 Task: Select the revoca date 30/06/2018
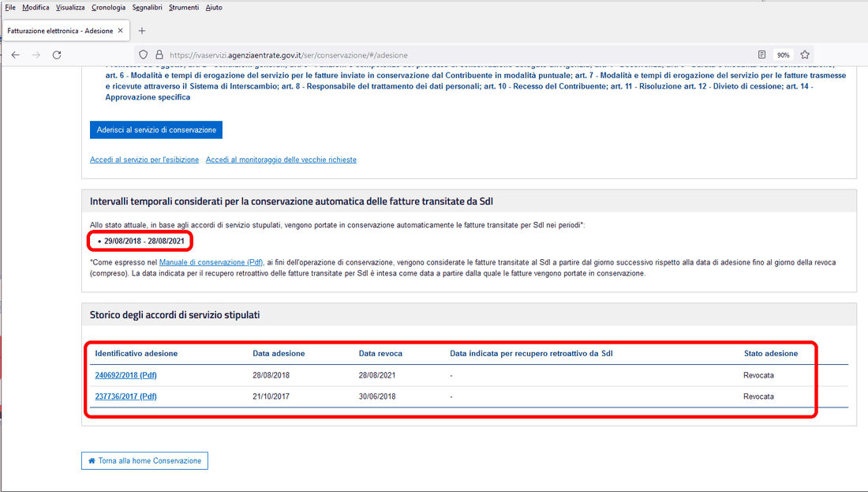[377, 396]
